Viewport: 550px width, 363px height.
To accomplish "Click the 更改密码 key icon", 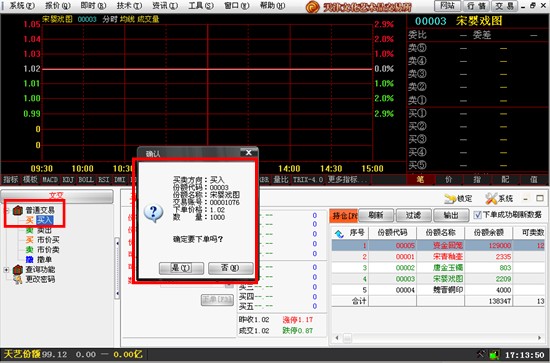I will click(18, 279).
